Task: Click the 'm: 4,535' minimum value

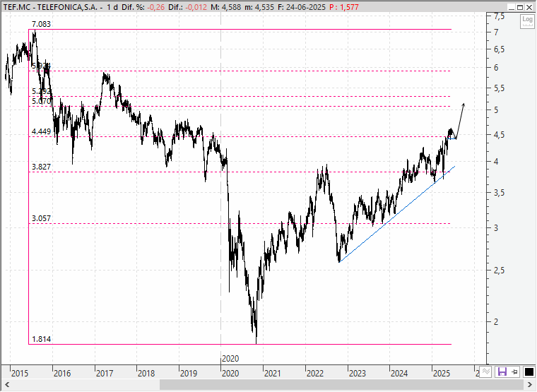Action: pyautogui.click(x=259, y=7)
